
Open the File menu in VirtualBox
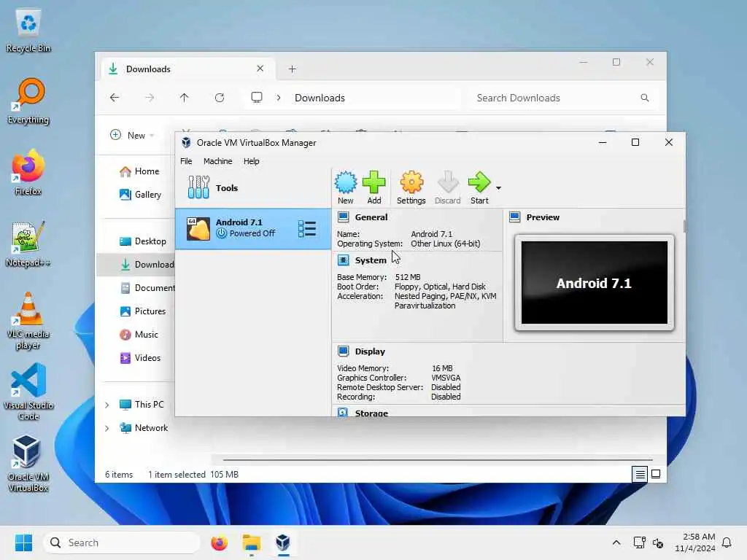[186, 161]
